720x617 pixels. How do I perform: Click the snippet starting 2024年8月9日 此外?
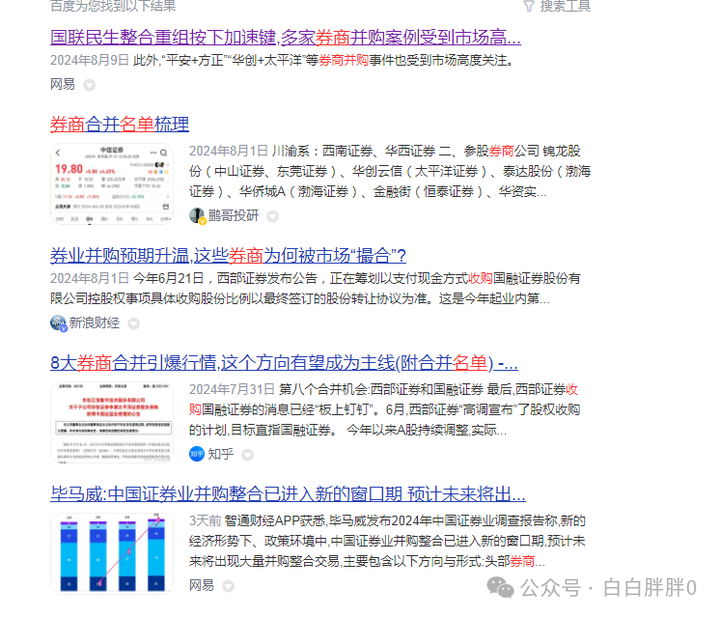coord(282,60)
